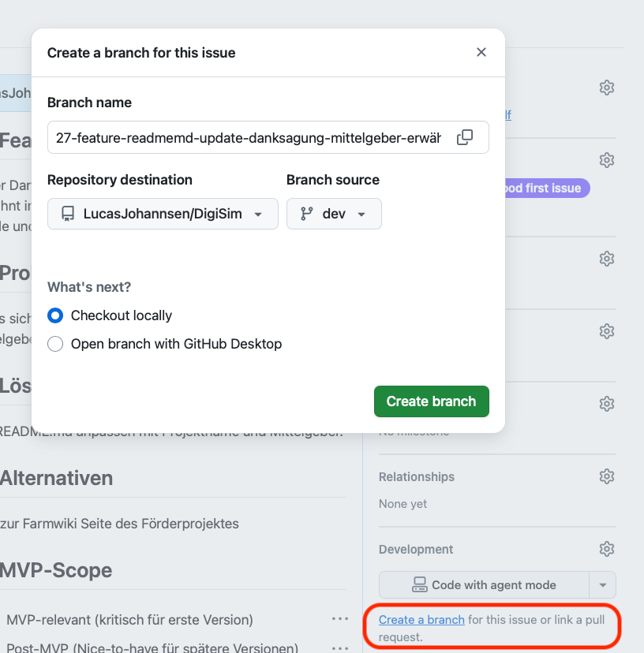644x653 pixels.
Task: Open the Milestone settings gear
Action: pos(606,404)
